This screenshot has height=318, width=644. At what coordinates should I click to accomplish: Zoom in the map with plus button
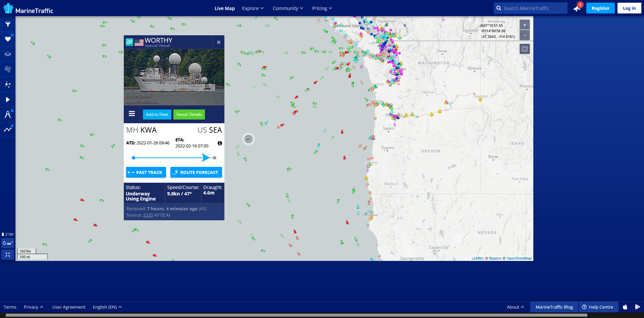[x=525, y=25]
